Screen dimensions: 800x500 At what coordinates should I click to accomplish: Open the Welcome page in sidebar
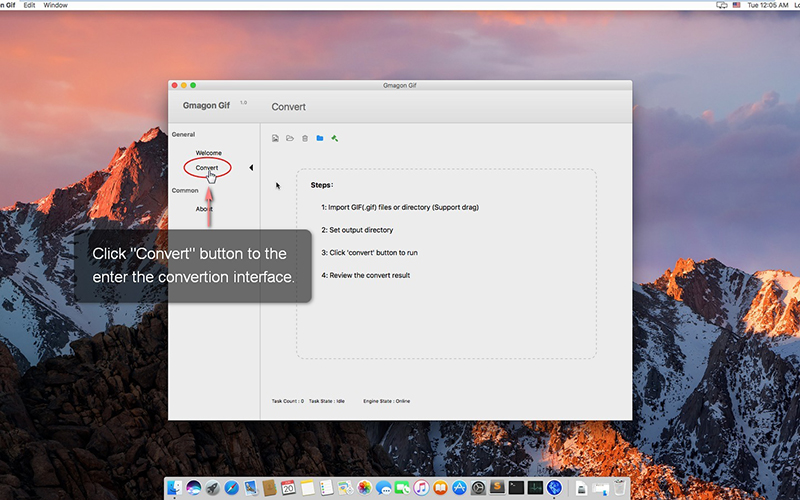pos(209,153)
